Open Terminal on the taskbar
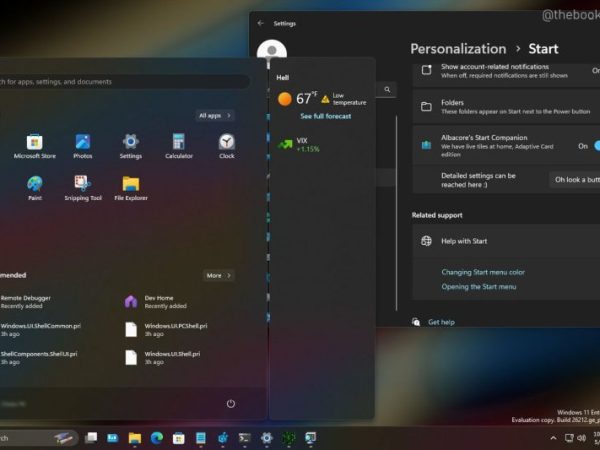 pyautogui.click(x=245, y=438)
